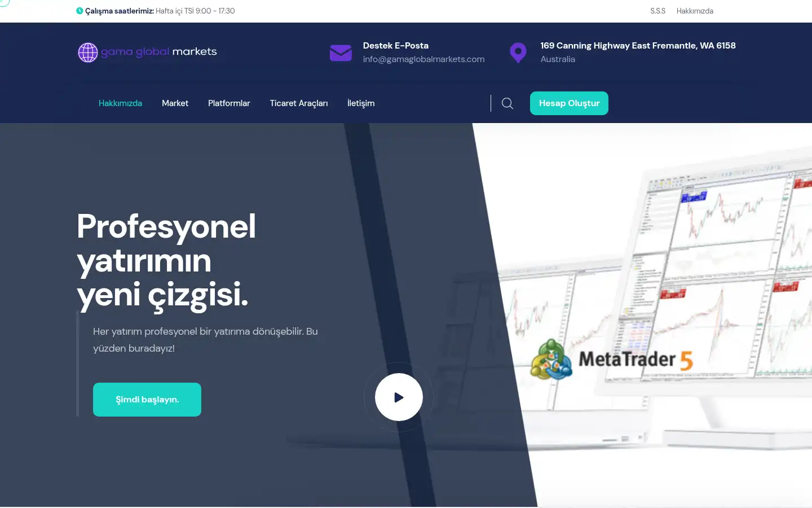Image resolution: width=812 pixels, height=508 pixels.
Task: Open the Market menu item
Action: (x=175, y=103)
